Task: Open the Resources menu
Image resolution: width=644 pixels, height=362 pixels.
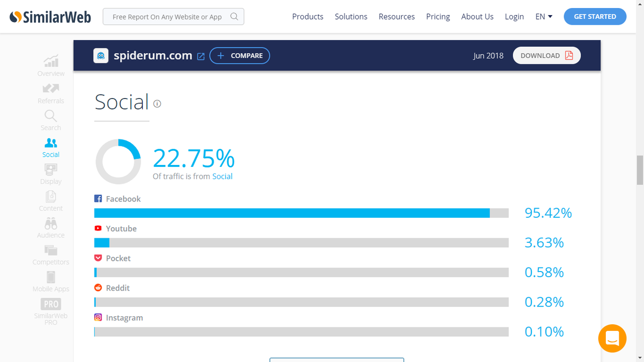Action: coord(397,17)
